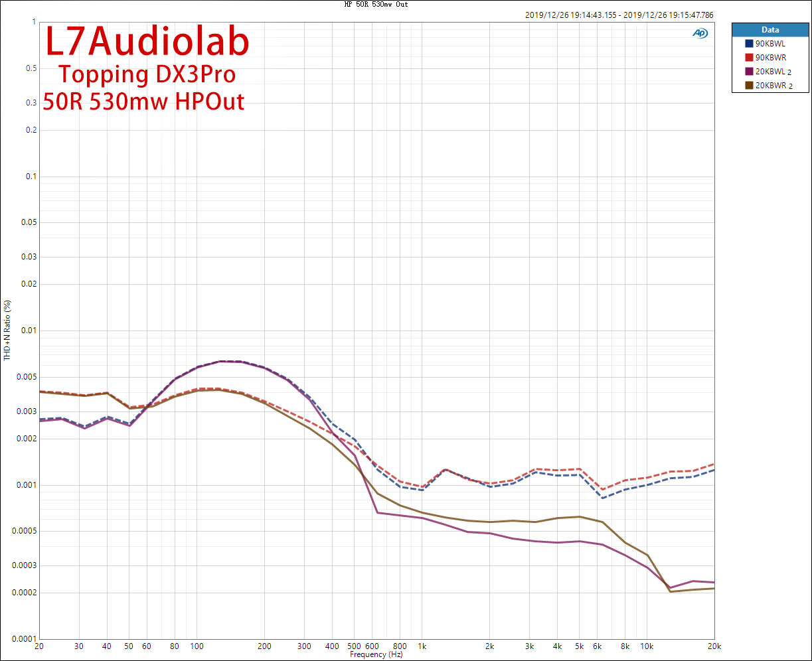
Task: Click the AP logo icon
Action: (700, 33)
